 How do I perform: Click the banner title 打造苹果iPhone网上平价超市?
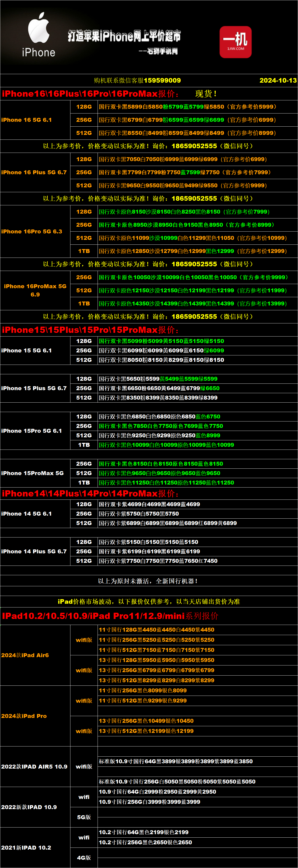[x=124, y=36]
